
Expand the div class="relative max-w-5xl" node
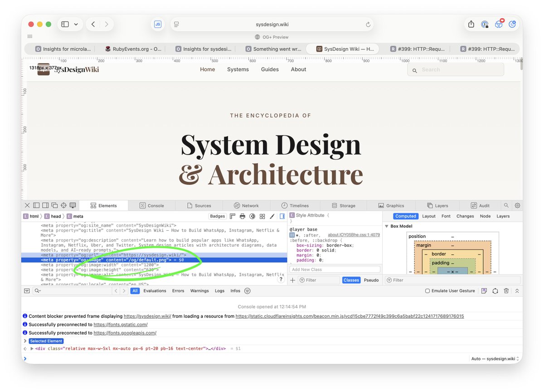tap(32, 348)
